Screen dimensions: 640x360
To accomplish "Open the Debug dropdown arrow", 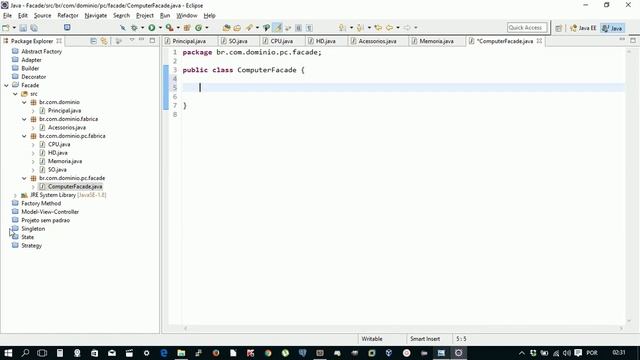I will [142, 28].
